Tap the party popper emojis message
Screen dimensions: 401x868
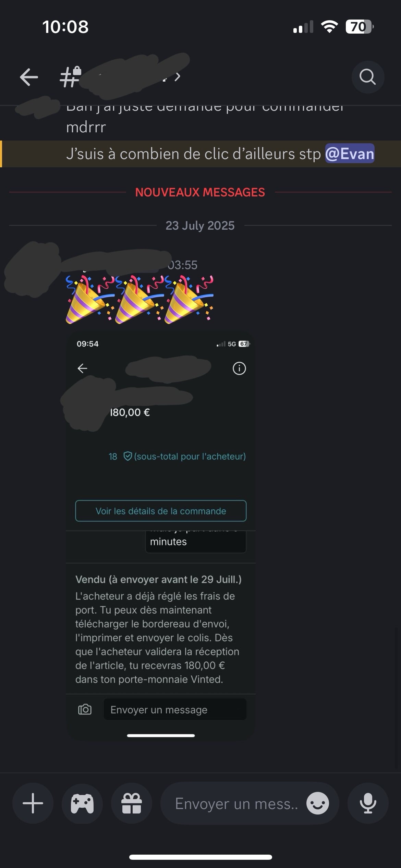139,299
